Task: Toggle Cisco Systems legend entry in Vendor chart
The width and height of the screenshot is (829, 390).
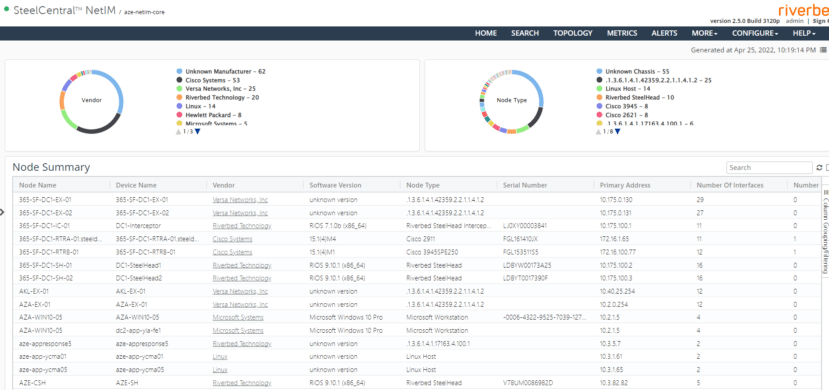Action: point(209,80)
